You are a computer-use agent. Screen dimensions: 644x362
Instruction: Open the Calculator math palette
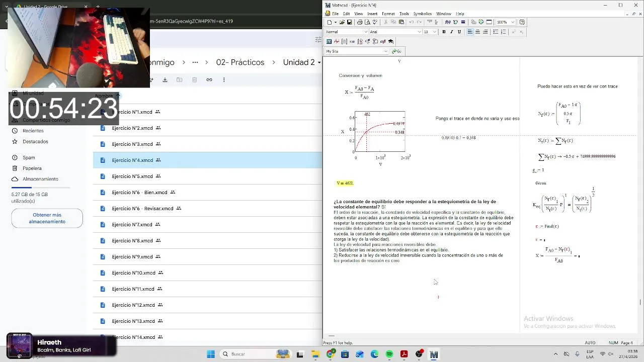coord(329,41)
